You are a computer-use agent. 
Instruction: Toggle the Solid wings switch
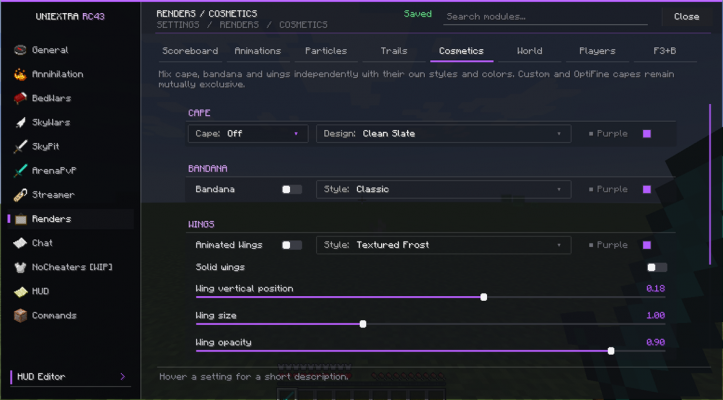(657, 267)
